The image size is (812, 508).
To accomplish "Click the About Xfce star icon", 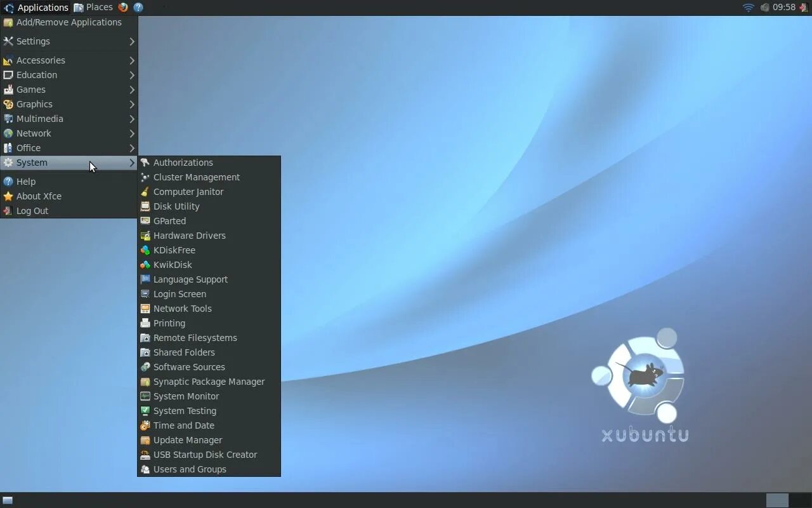I will click(x=8, y=196).
